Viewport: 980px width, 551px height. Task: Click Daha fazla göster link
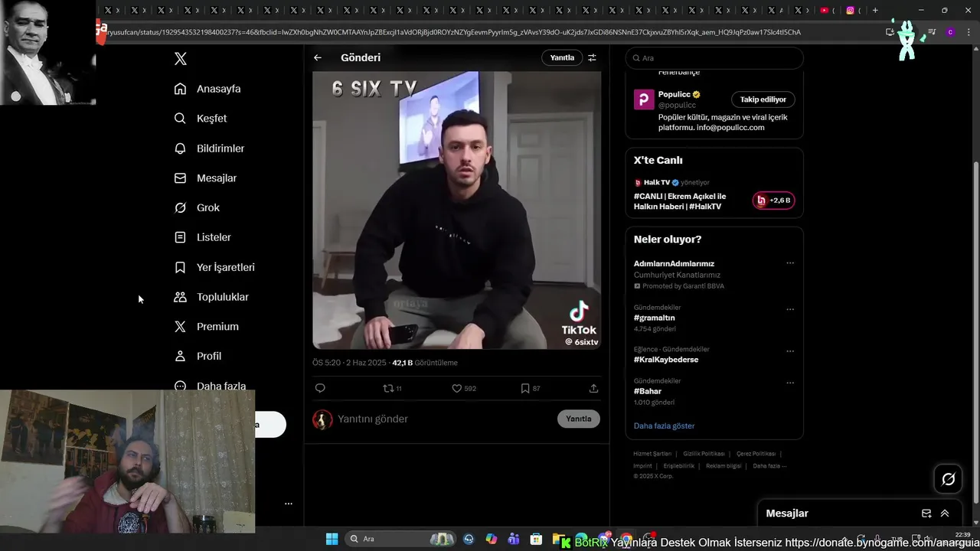click(664, 426)
